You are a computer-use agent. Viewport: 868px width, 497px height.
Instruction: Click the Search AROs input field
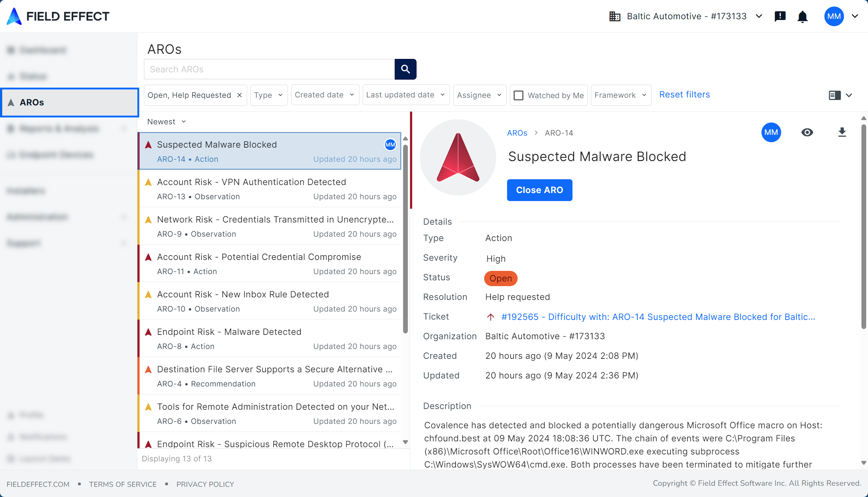pos(269,69)
